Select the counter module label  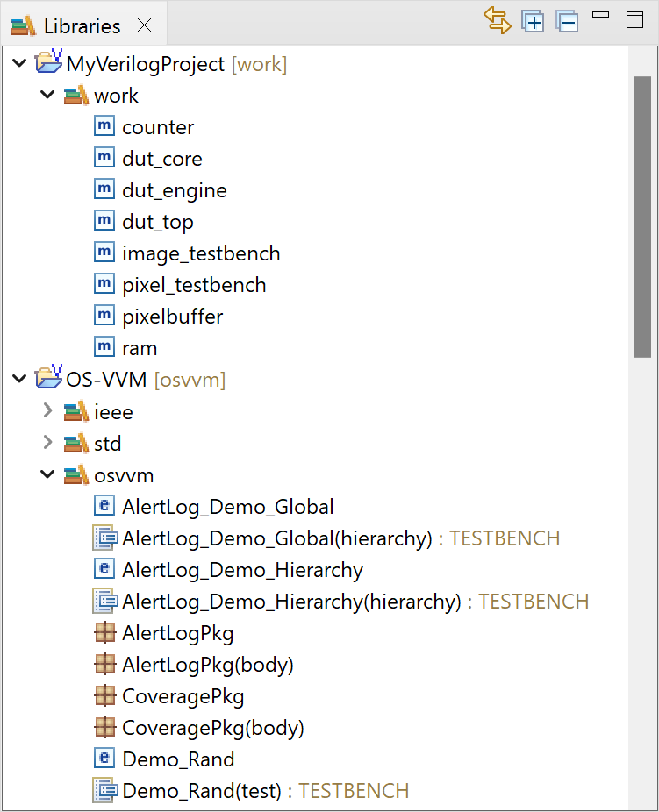[x=158, y=127]
